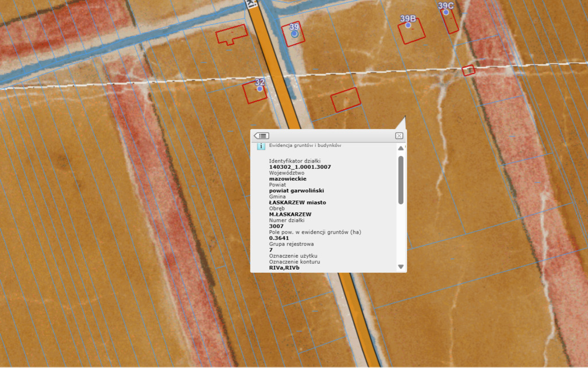This screenshot has width=588, height=368.
Task: Click the L-shaped building outline left of road
Action: (x=231, y=35)
